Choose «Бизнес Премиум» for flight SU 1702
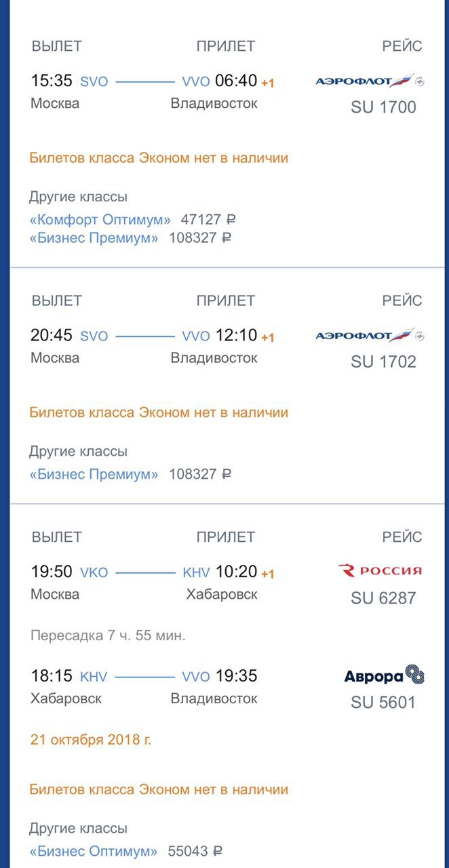Image resolution: width=449 pixels, height=868 pixels. coord(94,474)
